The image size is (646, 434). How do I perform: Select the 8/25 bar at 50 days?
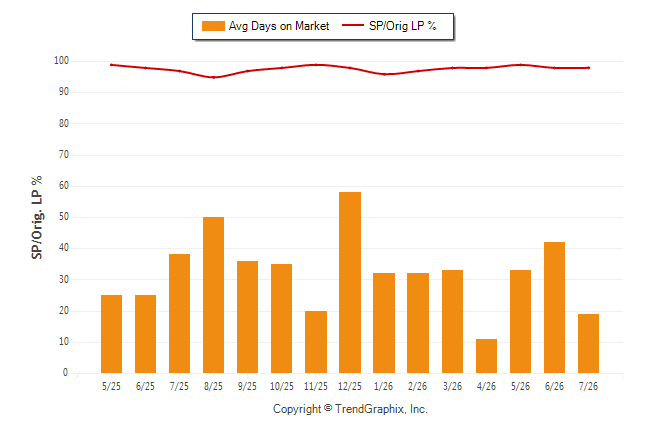pyautogui.click(x=213, y=295)
